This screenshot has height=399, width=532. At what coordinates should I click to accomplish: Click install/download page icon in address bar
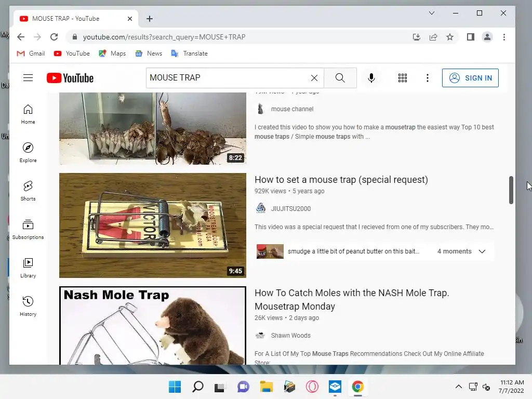pos(416,37)
